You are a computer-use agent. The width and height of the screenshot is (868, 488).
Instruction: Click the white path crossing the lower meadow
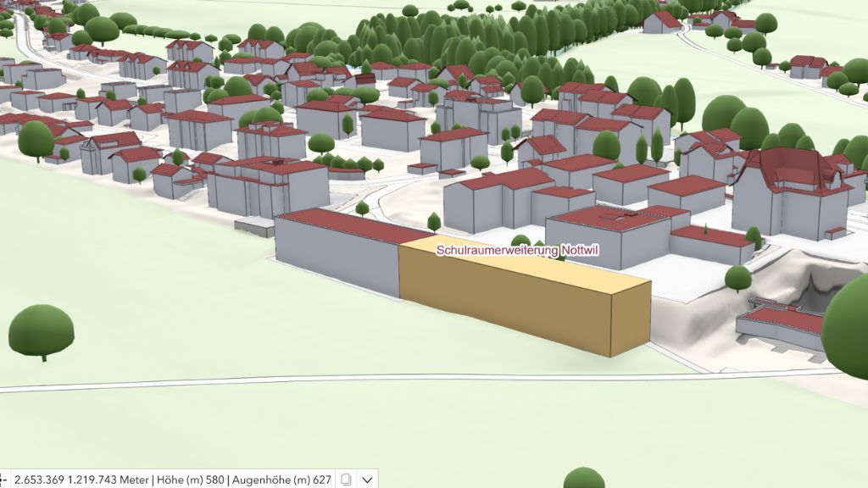(339, 380)
